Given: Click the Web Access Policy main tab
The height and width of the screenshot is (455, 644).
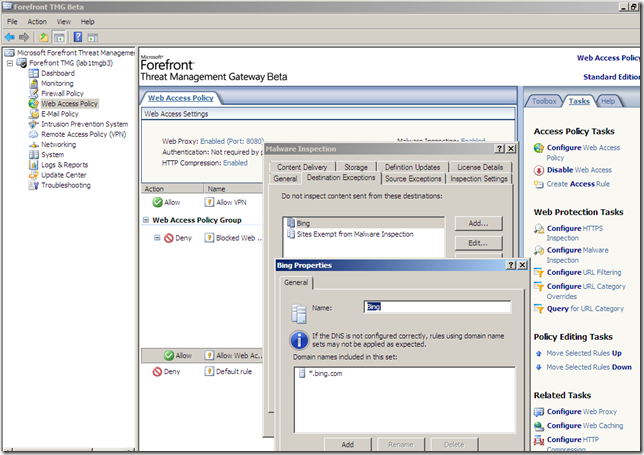Looking at the screenshot, I should tap(181, 98).
